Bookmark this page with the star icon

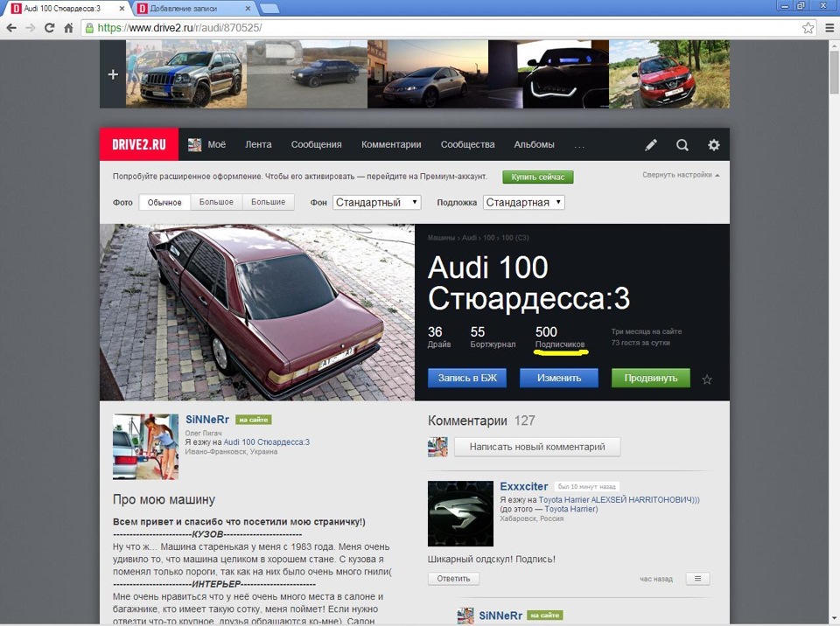[x=808, y=28]
